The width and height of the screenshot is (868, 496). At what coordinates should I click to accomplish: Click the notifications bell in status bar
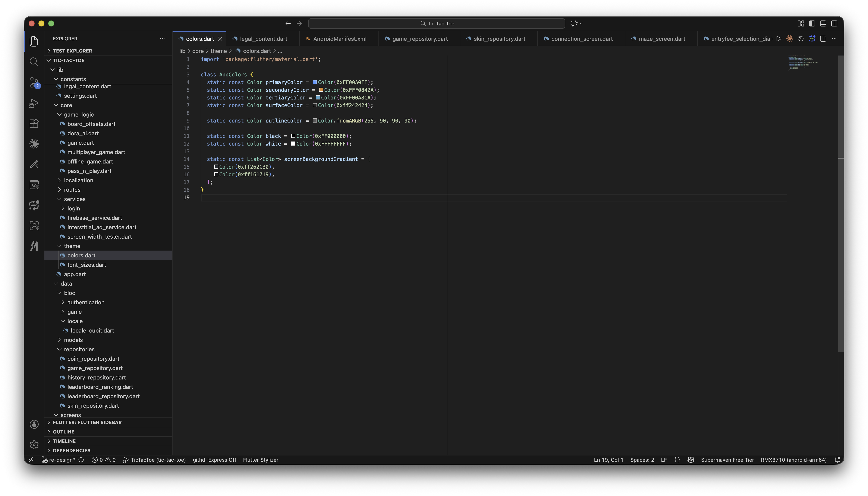pos(837,460)
